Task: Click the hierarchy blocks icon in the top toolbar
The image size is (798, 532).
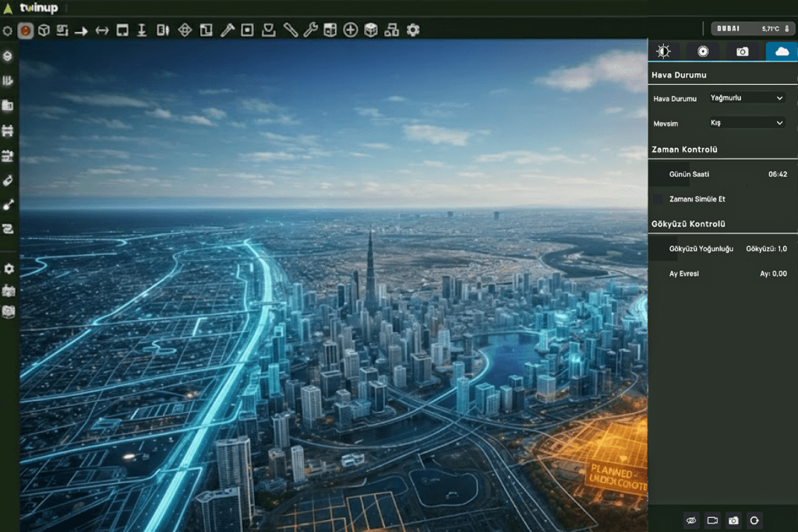Action: (391, 30)
